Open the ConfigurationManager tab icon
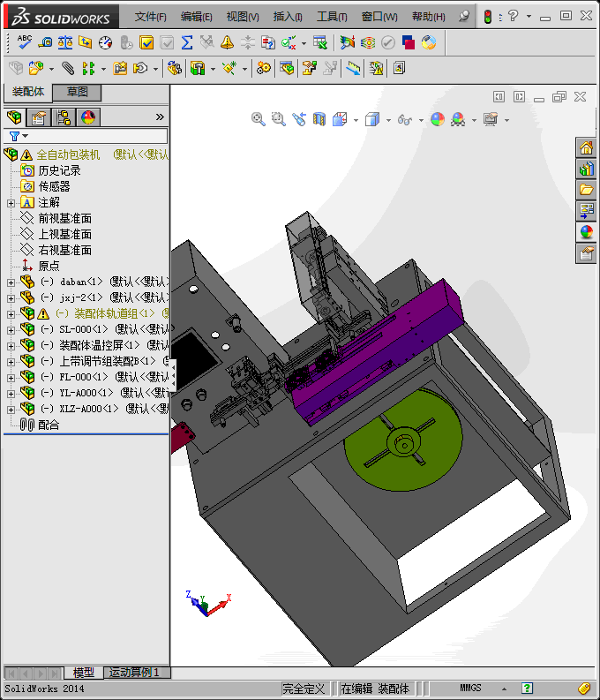The height and width of the screenshot is (700, 600). (x=64, y=117)
